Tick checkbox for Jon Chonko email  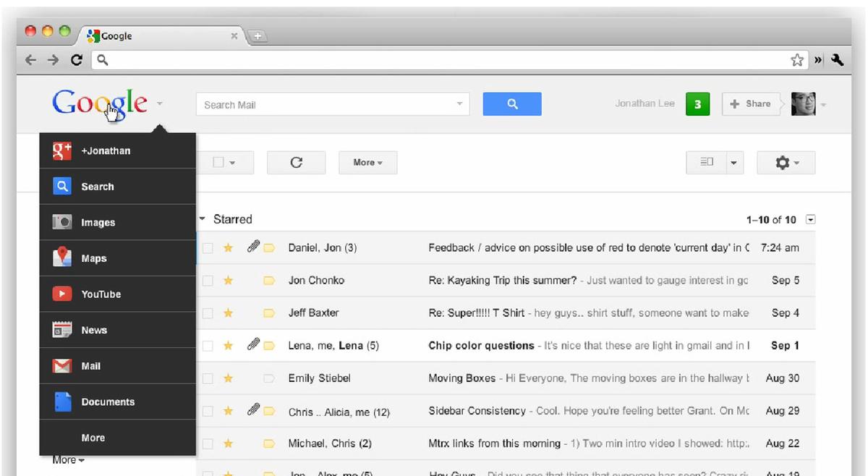208,281
